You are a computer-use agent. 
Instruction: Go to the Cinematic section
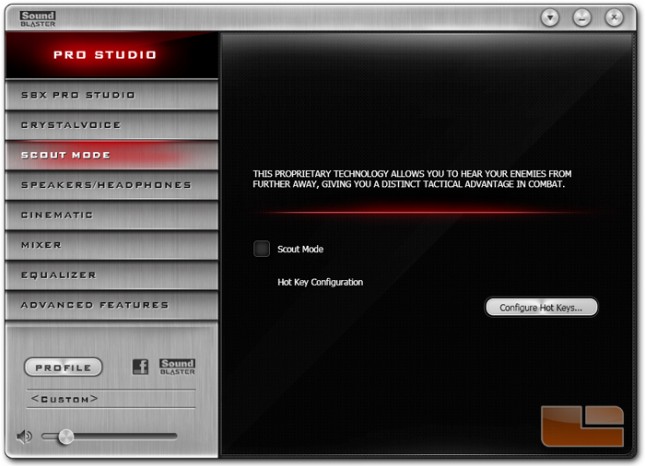[111, 215]
